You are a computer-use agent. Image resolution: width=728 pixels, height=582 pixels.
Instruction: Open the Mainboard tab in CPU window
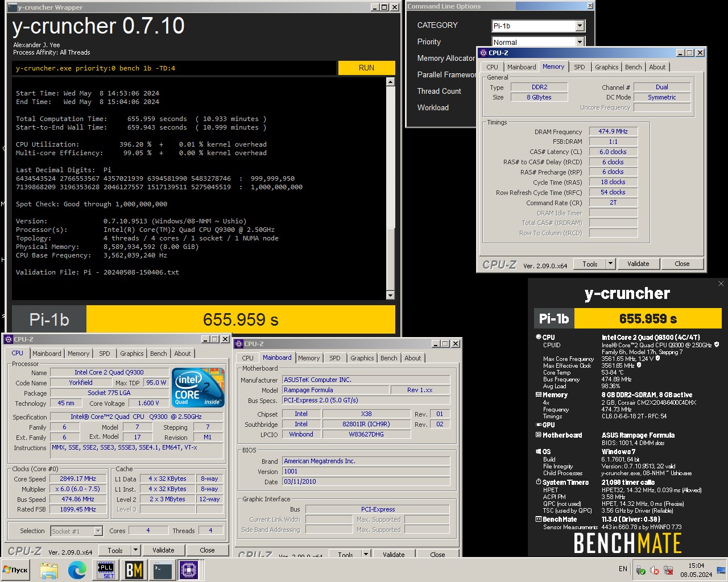coord(47,354)
